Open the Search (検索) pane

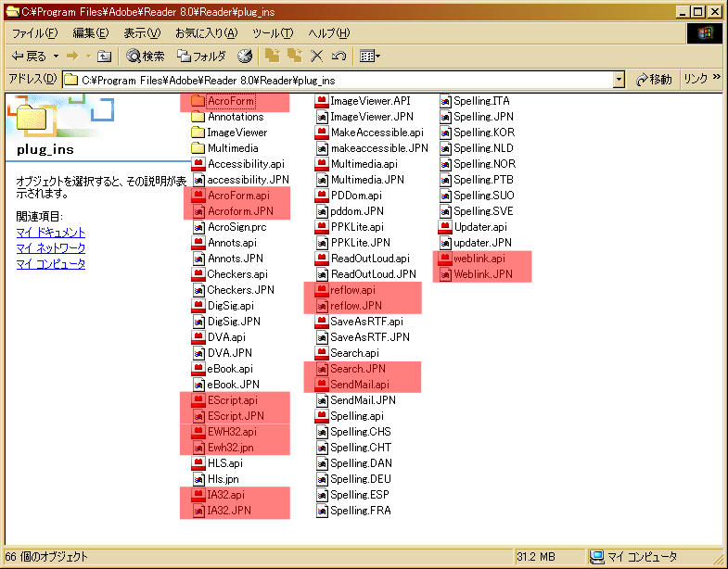coord(146,57)
